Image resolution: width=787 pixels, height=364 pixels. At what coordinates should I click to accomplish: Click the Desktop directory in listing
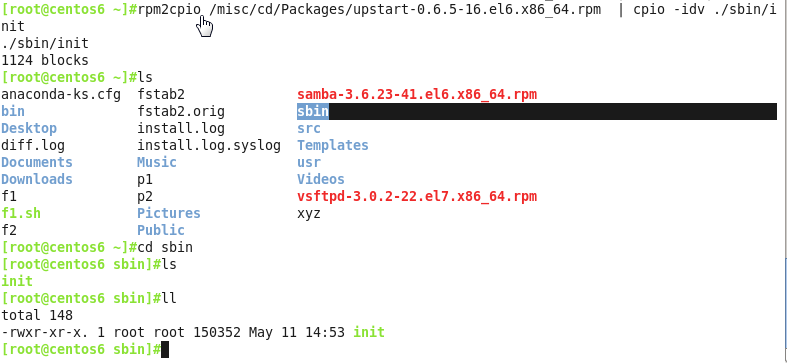29,128
